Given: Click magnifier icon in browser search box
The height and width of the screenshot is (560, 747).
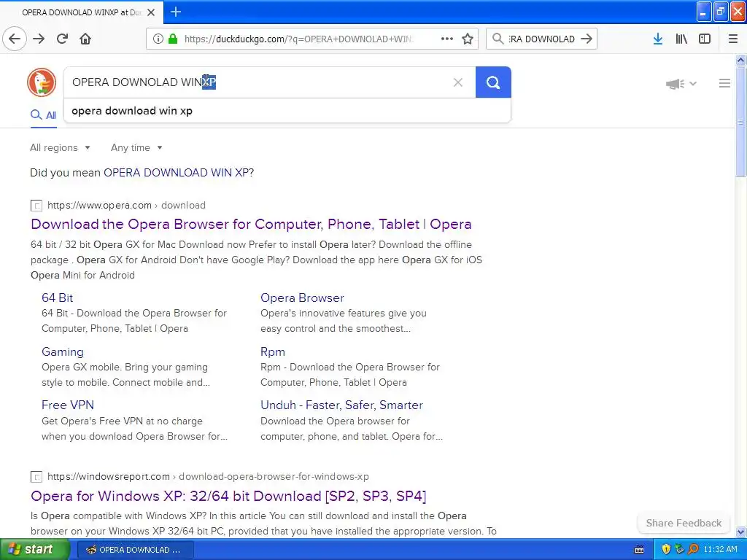Looking at the screenshot, I should click(498, 39).
